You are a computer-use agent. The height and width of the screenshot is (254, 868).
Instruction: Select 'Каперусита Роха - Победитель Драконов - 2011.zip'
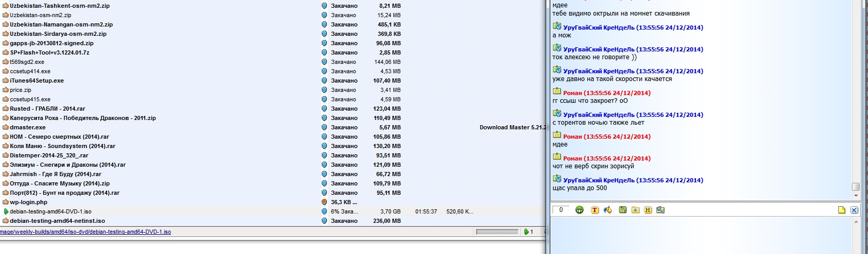83,118
